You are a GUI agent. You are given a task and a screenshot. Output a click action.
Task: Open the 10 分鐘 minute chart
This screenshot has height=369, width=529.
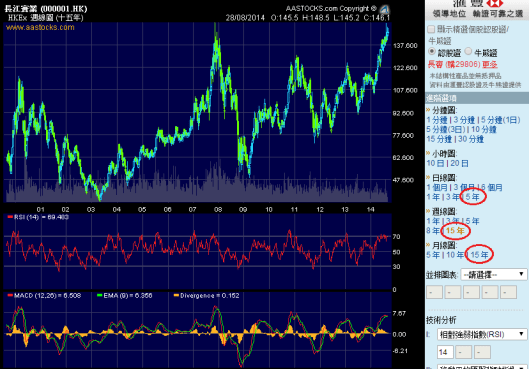(x=483, y=129)
